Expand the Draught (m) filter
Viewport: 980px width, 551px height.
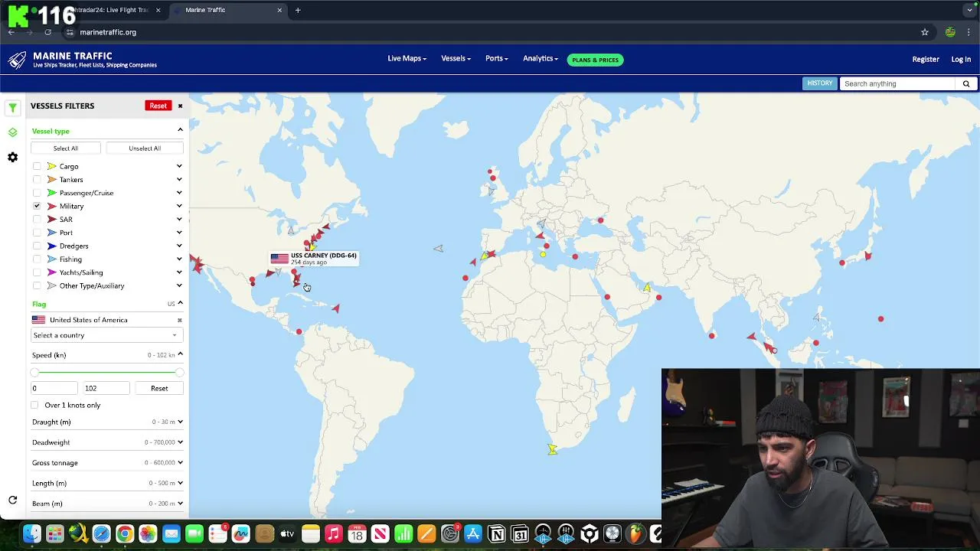(x=180, y=422)
